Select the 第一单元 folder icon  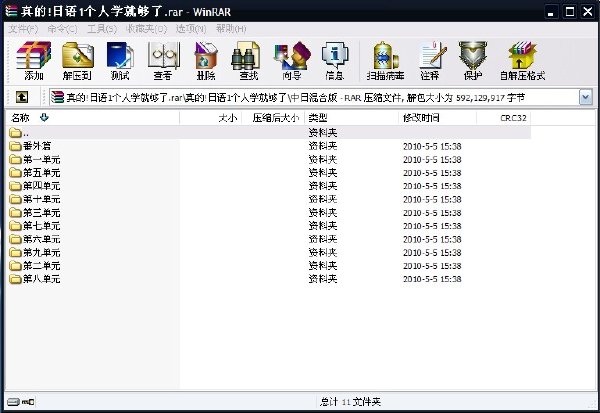[15, 159]
